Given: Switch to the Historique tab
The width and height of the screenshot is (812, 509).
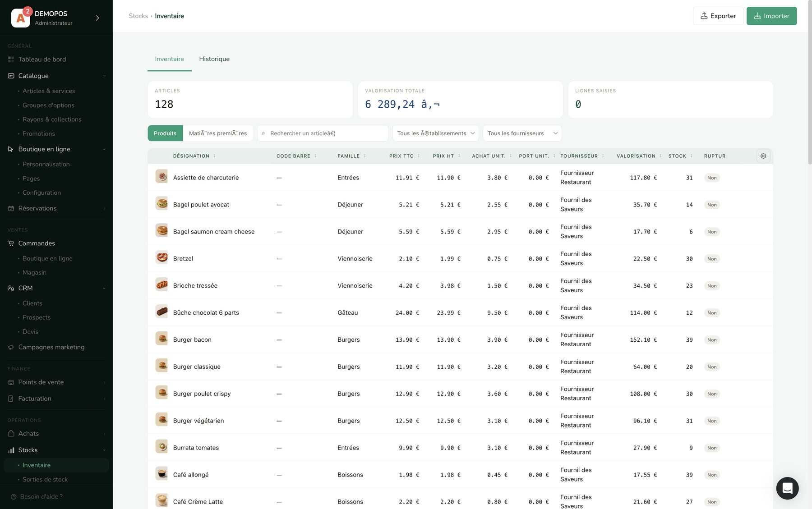Looking at the screenshot, I should tap(214, 59).
